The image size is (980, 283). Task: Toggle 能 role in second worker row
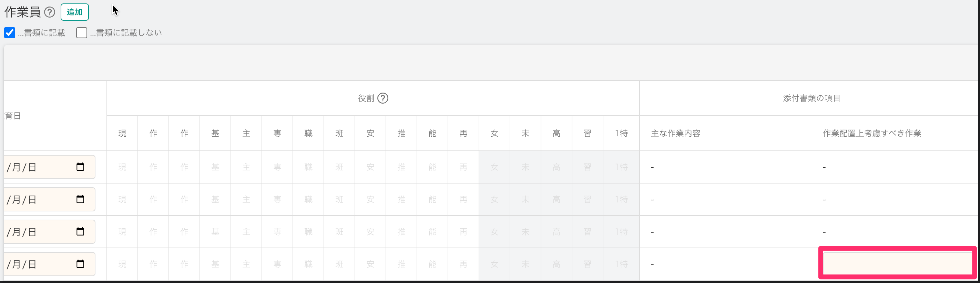tap(432, 199)
